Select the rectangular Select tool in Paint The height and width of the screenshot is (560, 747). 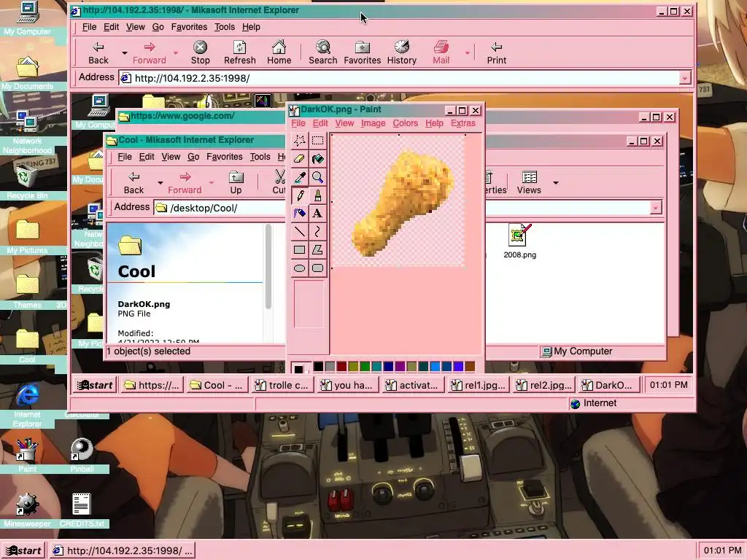(318, 141)
